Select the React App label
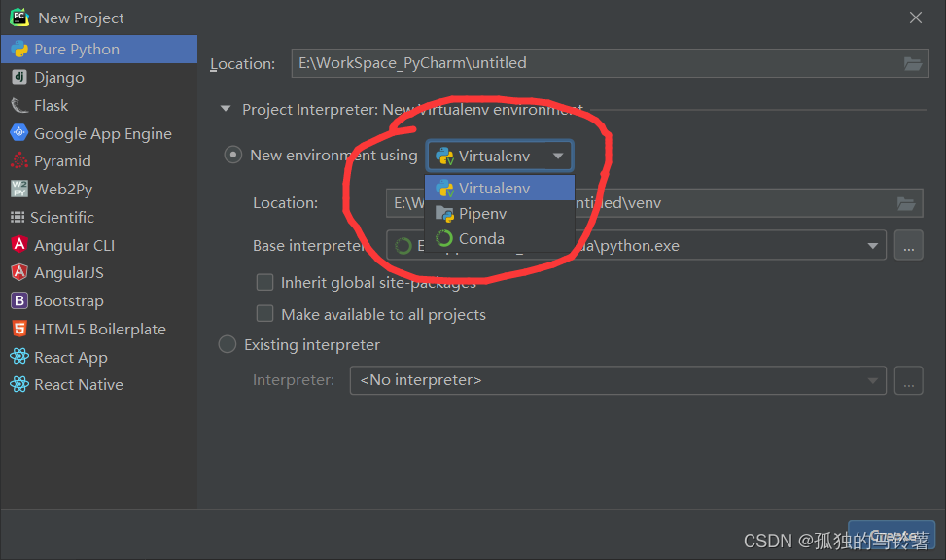This screenshot has height=560, width=946. pyautogui.click(x=71, y=357)
